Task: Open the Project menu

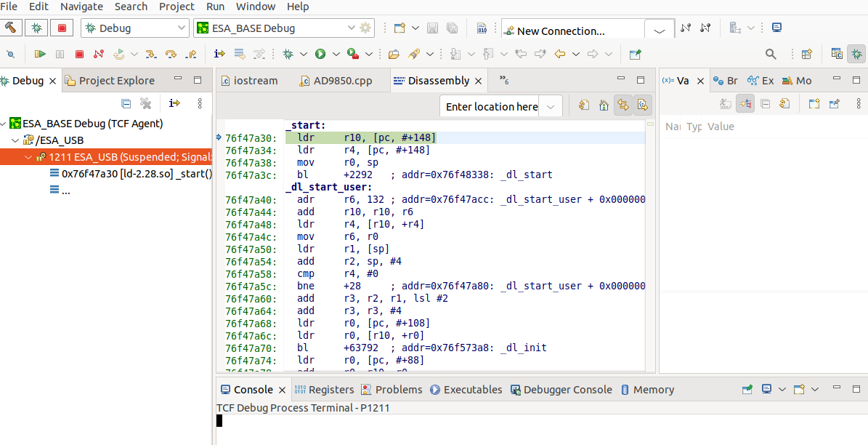Action: coord(177,7)
